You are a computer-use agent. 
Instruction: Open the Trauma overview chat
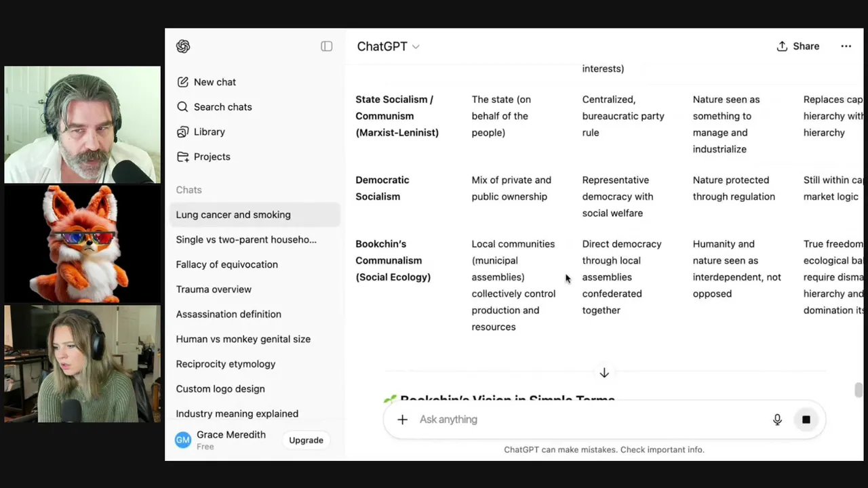(214, 289)
